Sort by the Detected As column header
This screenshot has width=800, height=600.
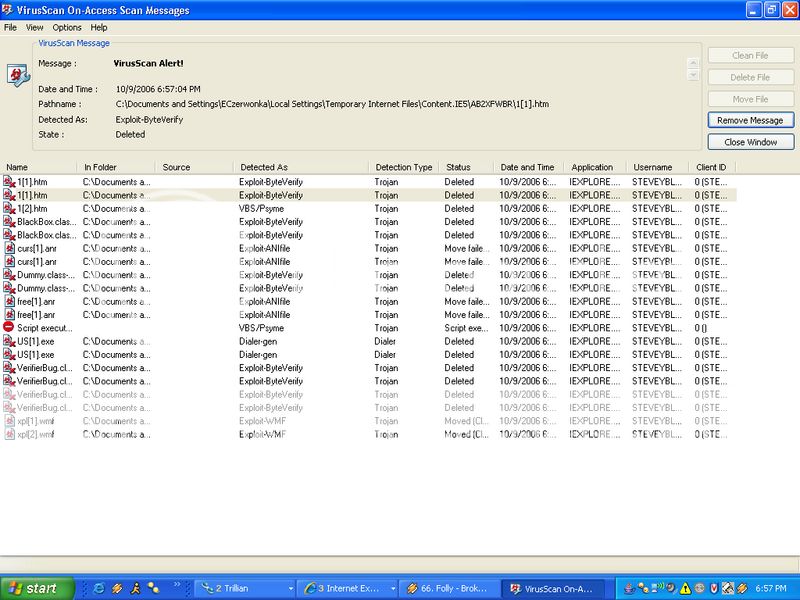pos(301,167)
